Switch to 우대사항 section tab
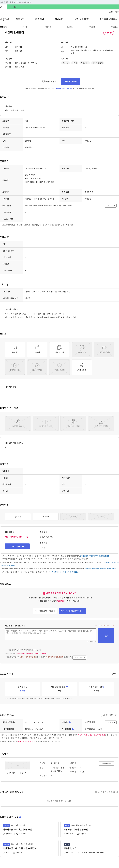The height and width of the screenshot is (868, 119). pyautogui.click(x=48, y=27)
